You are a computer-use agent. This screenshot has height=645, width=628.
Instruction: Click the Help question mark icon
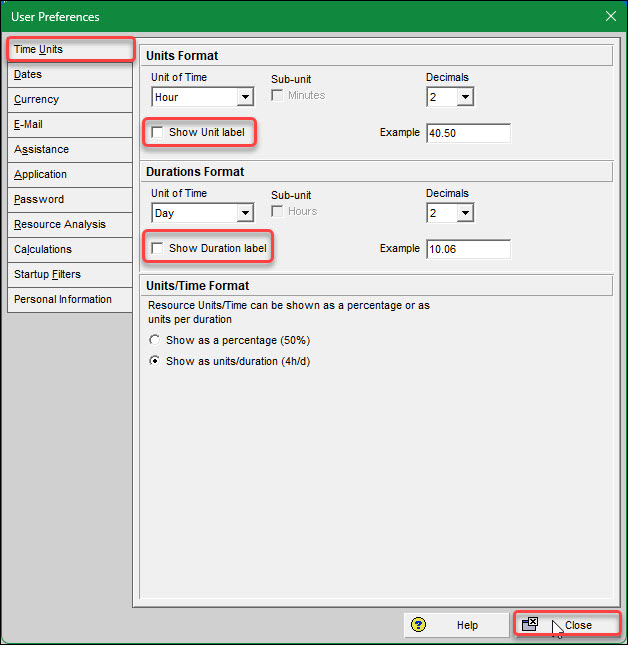point(418,625)
